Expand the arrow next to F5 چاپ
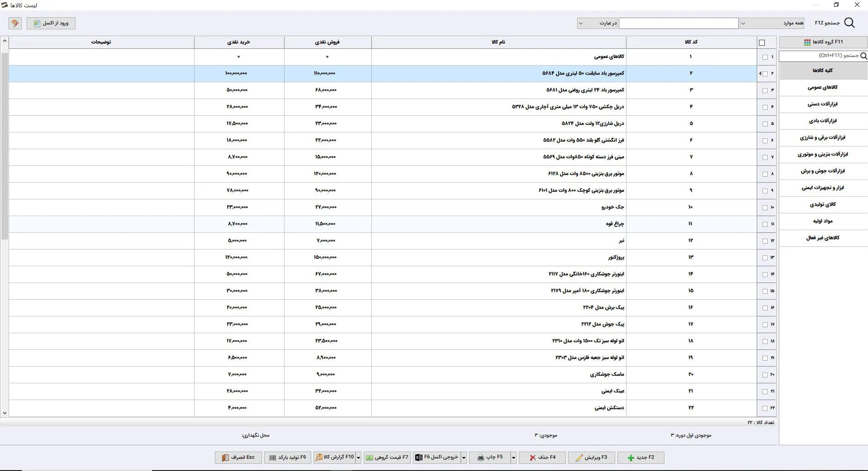Image resolution: width=868 pixels, height=471 pixels. [x=513, y=457]
